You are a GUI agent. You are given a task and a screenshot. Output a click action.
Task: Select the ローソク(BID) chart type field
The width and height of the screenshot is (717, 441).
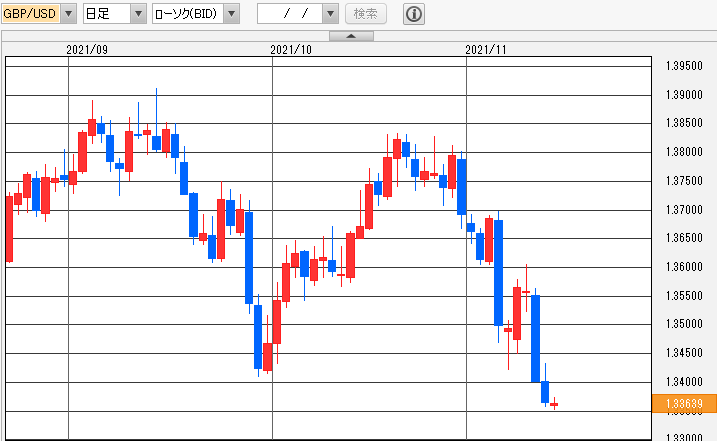tap(188, 14)
